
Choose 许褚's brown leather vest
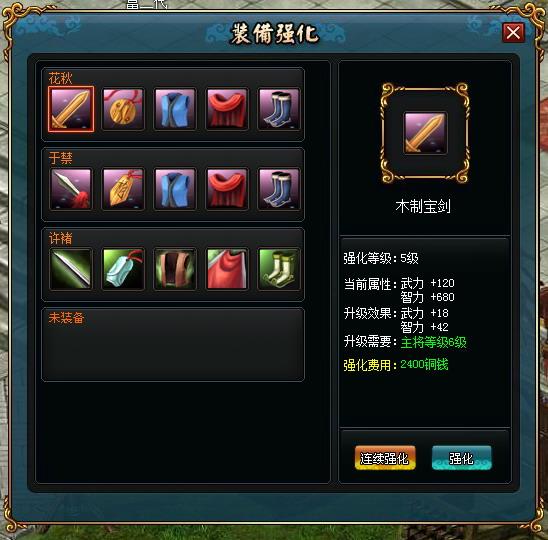[175, 269]
